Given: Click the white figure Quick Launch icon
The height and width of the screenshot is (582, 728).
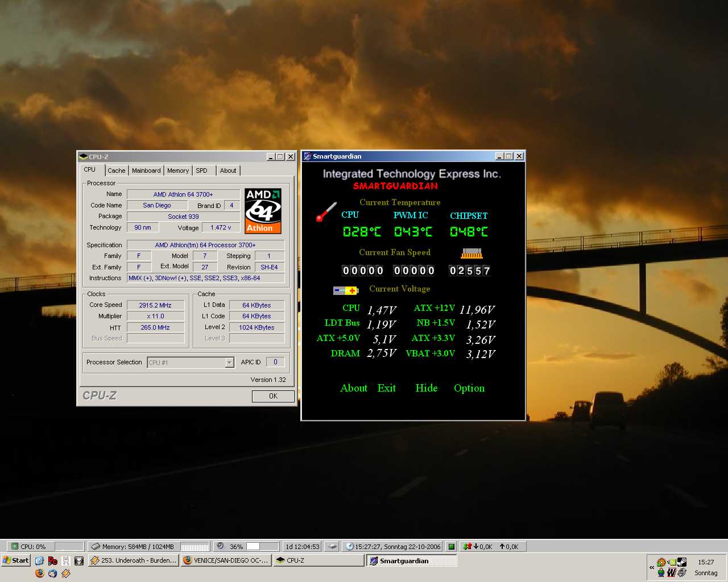Looking at the screenshot, I should (66, 560).
